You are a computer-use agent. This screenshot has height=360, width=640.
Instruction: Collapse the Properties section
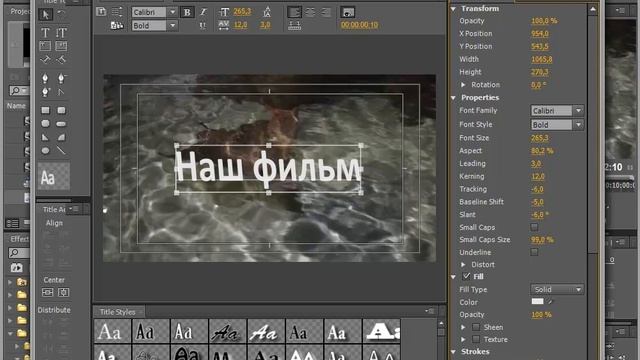click(x=453, y=98)
